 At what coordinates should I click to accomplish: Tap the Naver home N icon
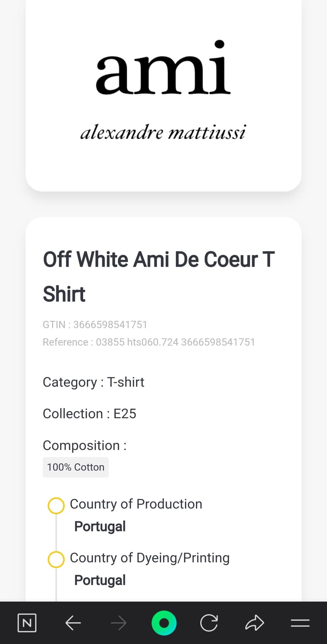[x=27, y=623]
